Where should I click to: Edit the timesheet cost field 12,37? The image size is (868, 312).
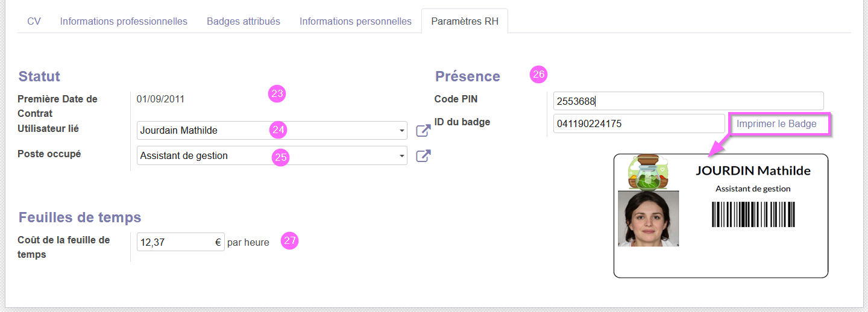[181, 242]
